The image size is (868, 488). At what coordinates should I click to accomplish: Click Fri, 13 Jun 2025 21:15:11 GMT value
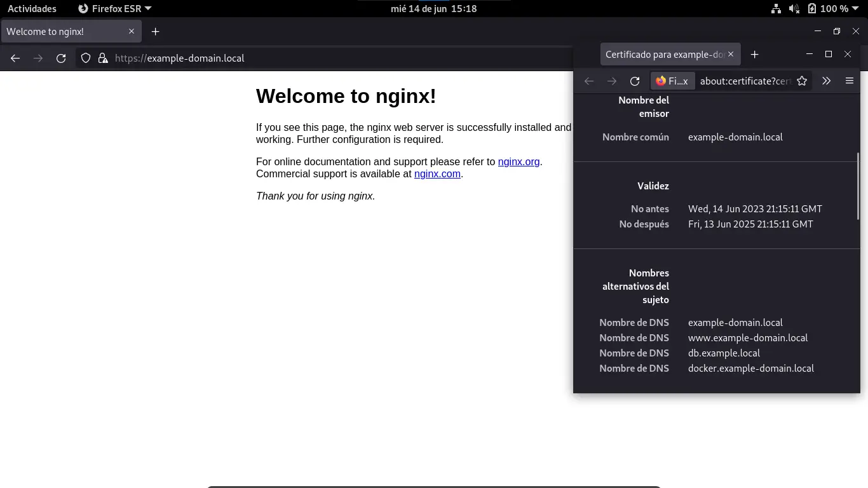[750, 224]
